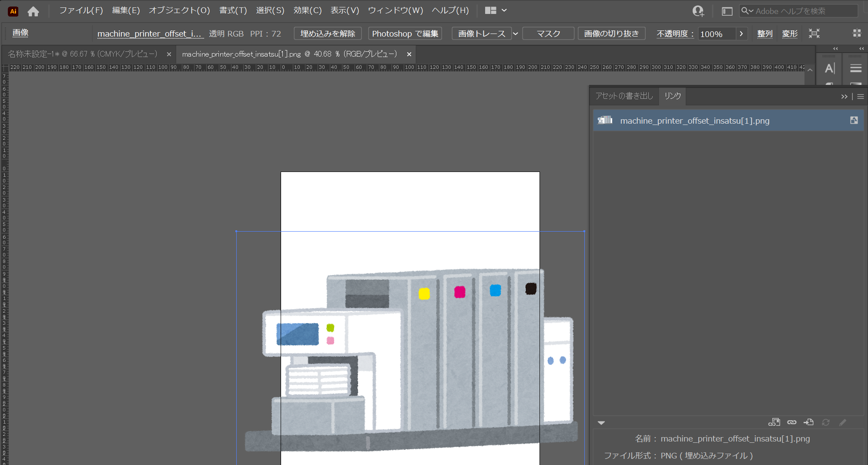Open the ヘルプ(H) menu

[x=450, y=10]
